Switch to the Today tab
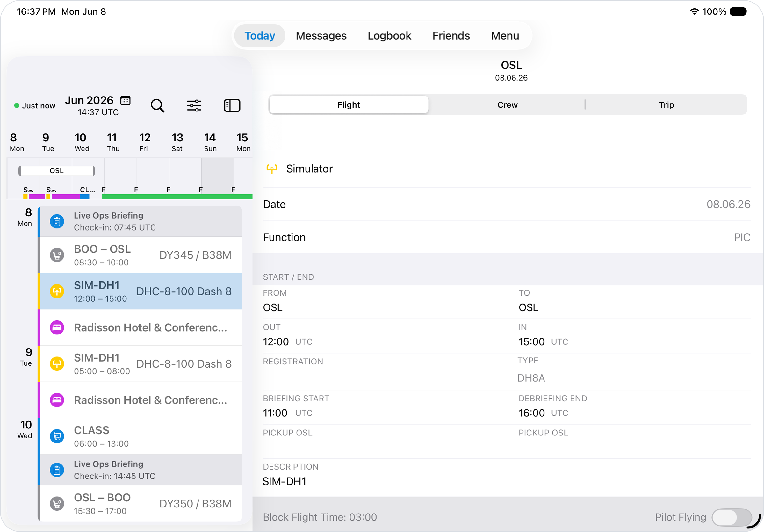Viewport: 764px width, 532px height. tap(260, 36)
